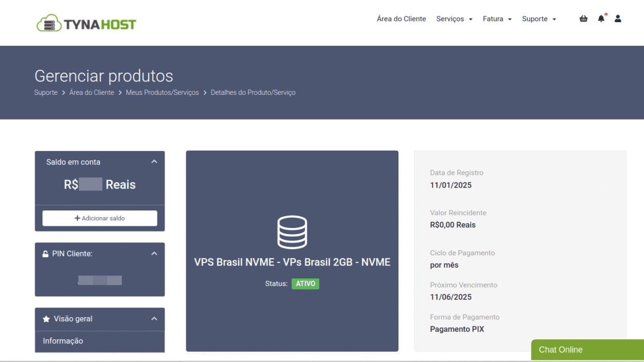
Task: Click the Gerenciar produtos heading
Action: click(x=104, y=76)
